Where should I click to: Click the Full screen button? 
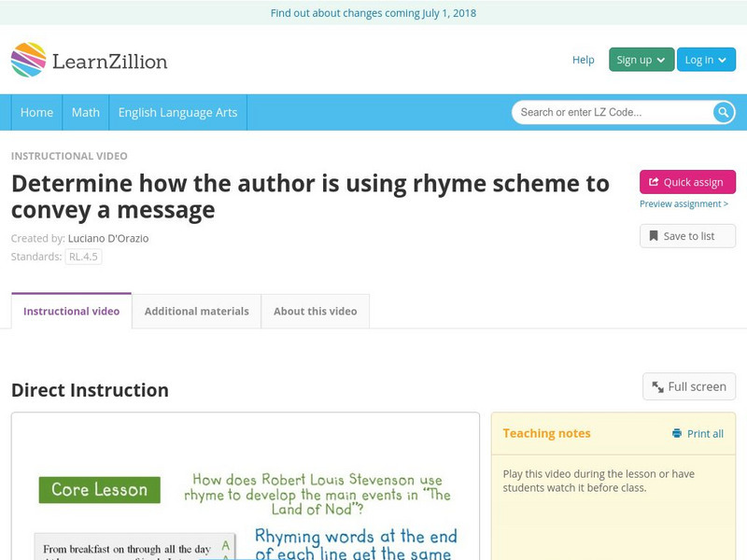[689, 386]
